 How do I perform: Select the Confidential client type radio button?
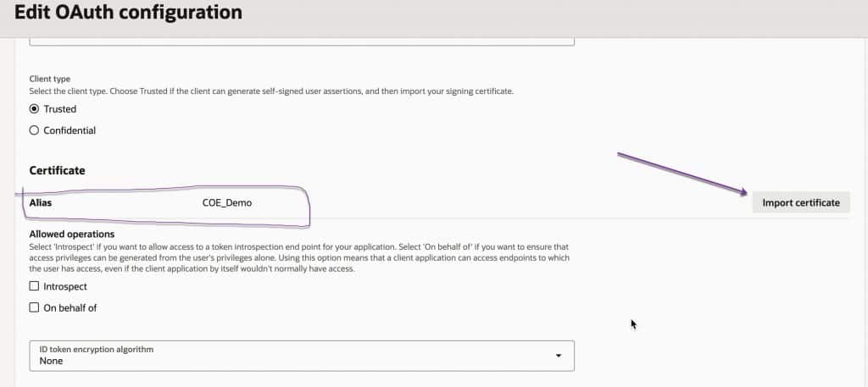click(34, 130)
